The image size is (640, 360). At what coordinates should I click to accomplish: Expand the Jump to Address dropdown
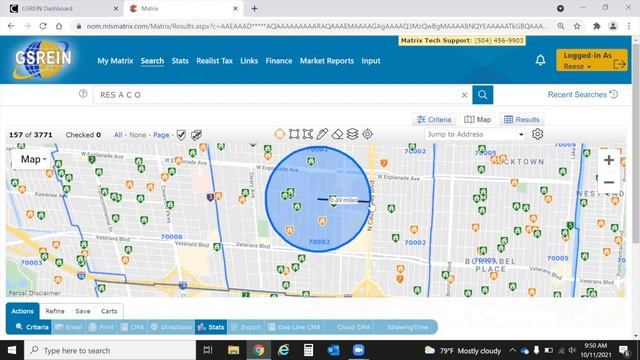coord(521,134)
